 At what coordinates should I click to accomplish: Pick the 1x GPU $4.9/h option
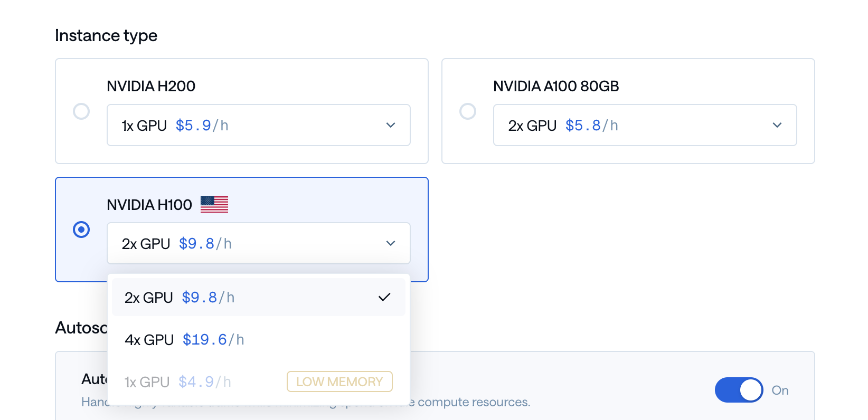click(x=259, y=381)
